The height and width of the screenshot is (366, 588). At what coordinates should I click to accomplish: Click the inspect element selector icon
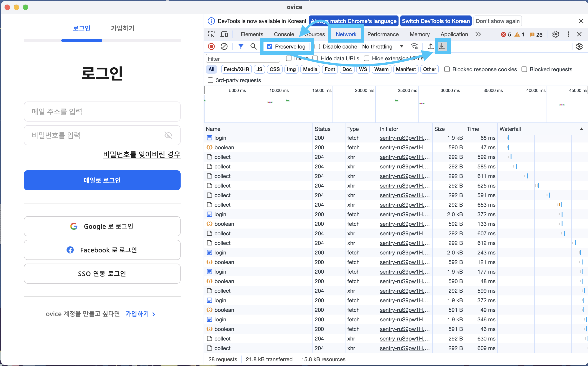pyautogui.click(x=211, y=34)
